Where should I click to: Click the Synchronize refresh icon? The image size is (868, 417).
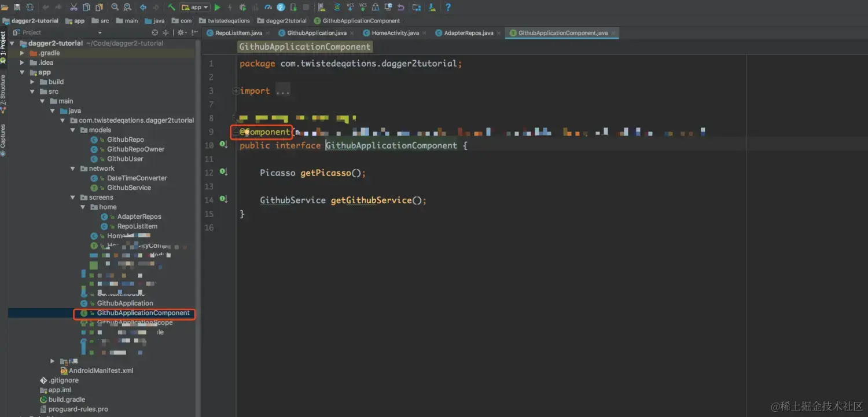point(28,7)
